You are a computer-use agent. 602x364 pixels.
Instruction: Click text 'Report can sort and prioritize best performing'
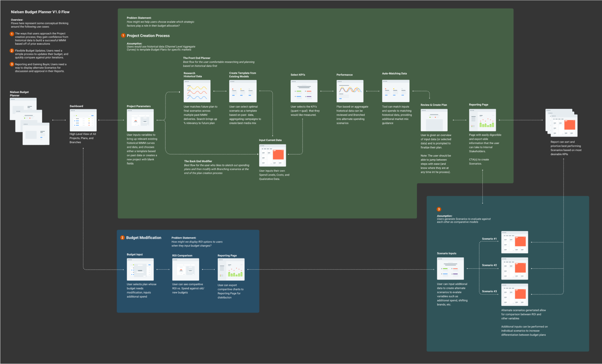point(566,148)
